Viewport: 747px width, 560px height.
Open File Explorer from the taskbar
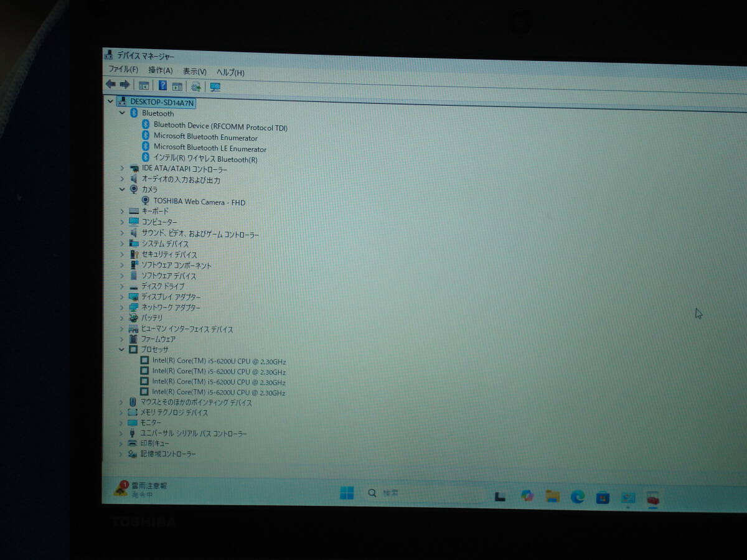pyautogui.click(x=552, y=496)
